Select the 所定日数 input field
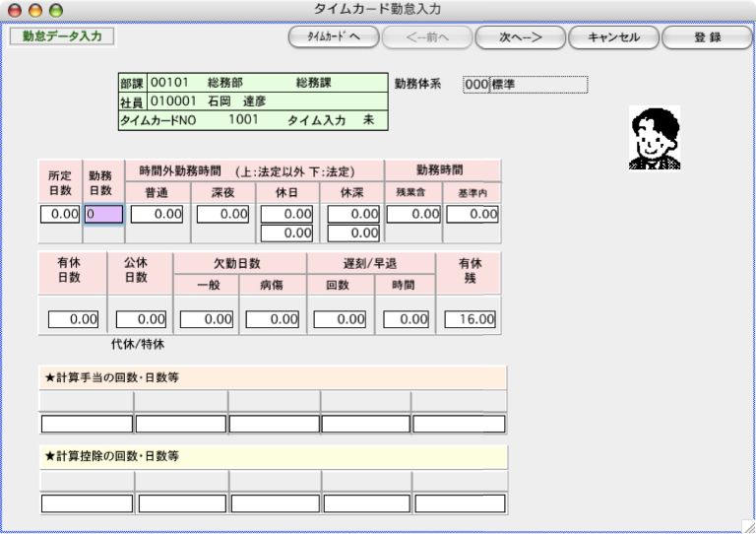The width and height of the screenshot is (756, 534). coord(59,214)
